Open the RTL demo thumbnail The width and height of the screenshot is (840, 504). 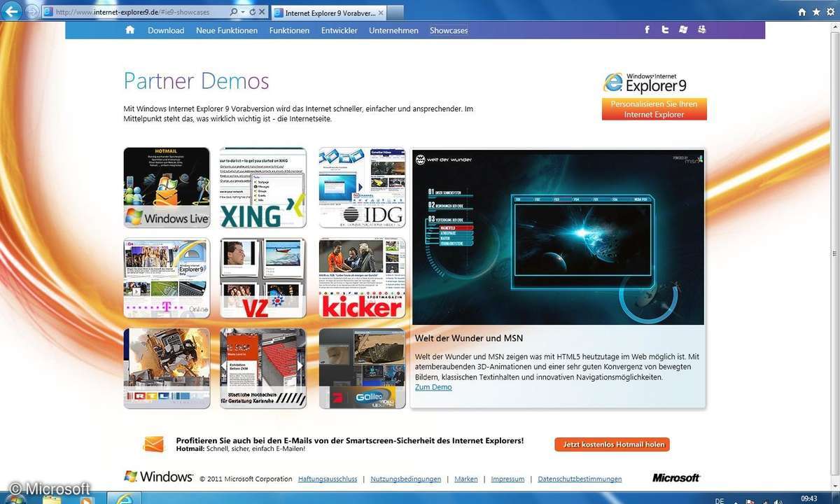coord(167,368)
